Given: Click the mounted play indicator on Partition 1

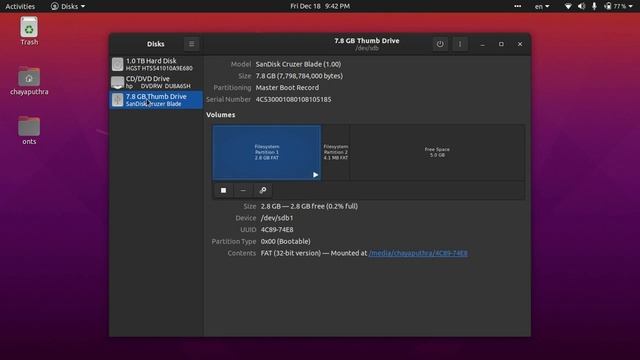Looking at the screenshot, I should pos(316,175).
